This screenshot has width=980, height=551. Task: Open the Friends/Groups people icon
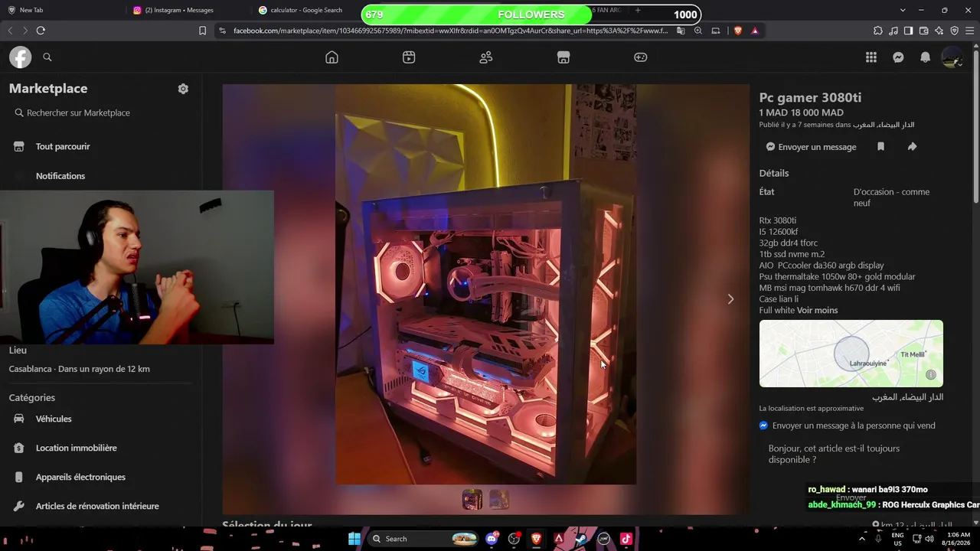click(486, 57)
